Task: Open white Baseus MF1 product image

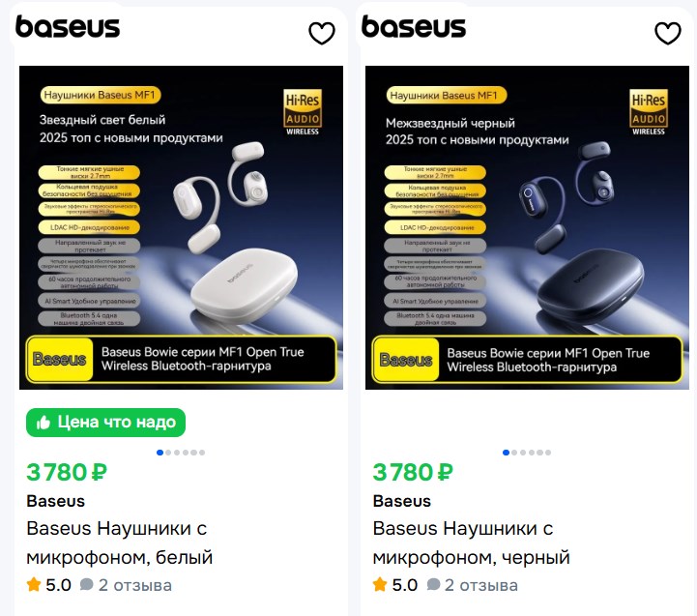Action: point(182,227)
